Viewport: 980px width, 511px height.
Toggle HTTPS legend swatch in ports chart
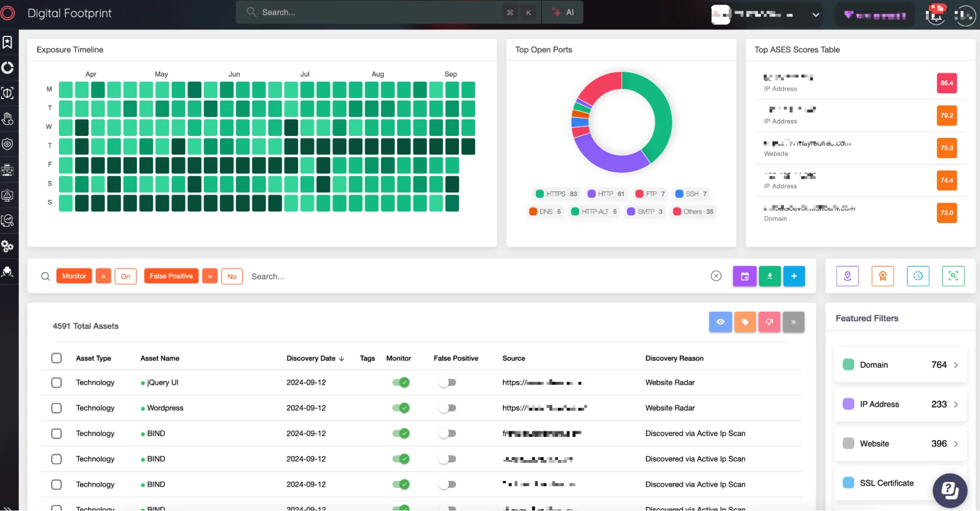540,194
